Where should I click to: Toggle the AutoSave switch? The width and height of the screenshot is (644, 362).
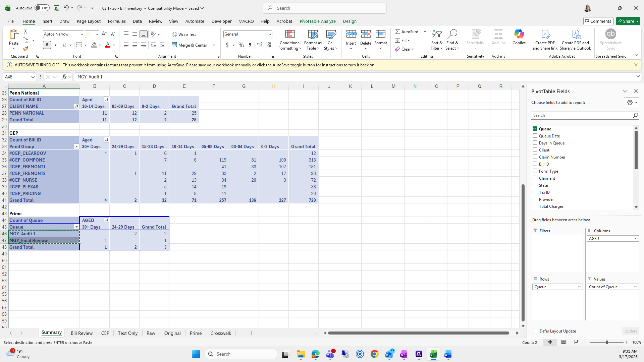(42, 8)
